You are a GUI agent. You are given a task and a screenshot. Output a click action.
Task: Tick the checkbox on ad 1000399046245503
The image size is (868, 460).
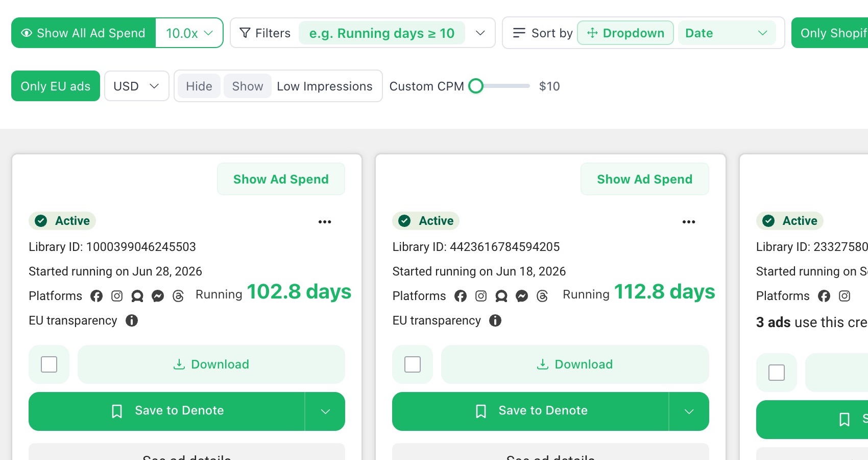tap(49, 364)
